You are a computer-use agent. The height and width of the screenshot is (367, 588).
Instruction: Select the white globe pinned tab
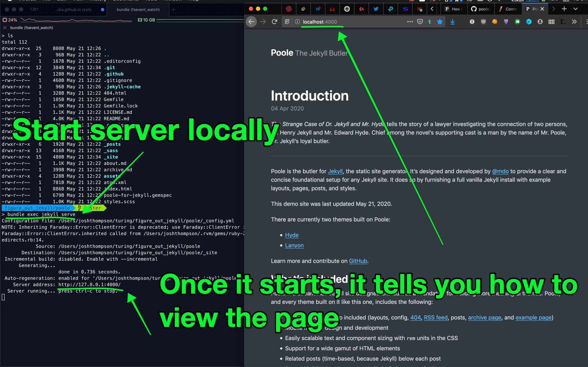347,9
